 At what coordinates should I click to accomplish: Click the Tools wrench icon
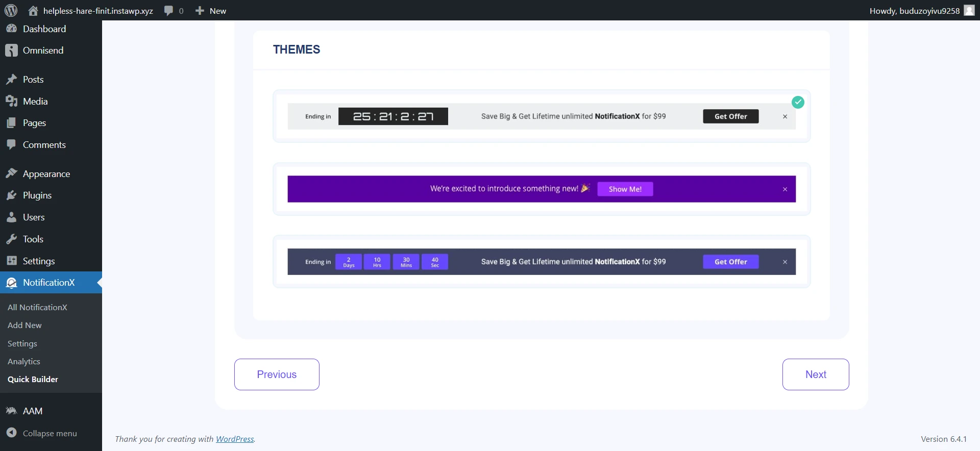pos(11,239)
